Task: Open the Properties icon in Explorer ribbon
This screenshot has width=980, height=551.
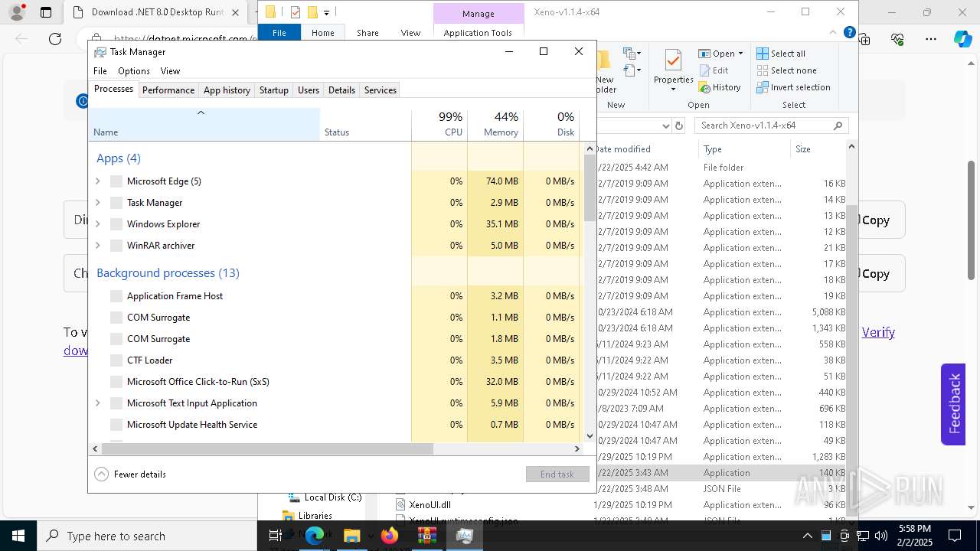Action: coord(673,61)
